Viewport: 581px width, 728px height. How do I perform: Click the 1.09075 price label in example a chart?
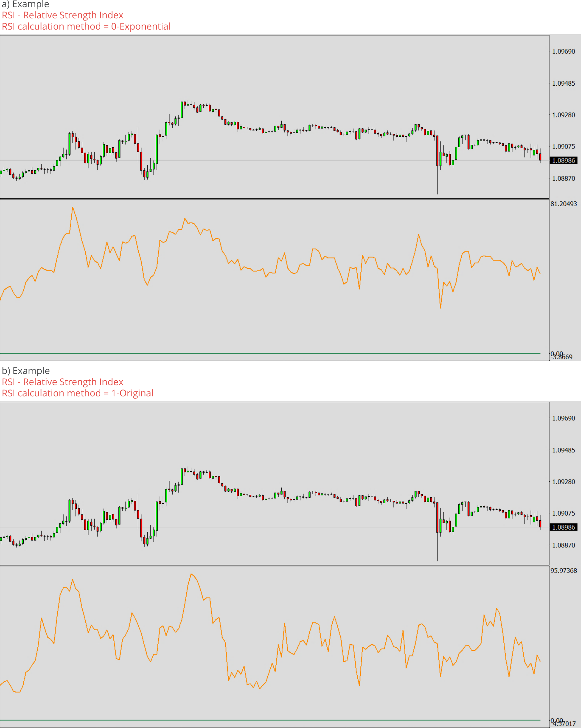(564, 146)
